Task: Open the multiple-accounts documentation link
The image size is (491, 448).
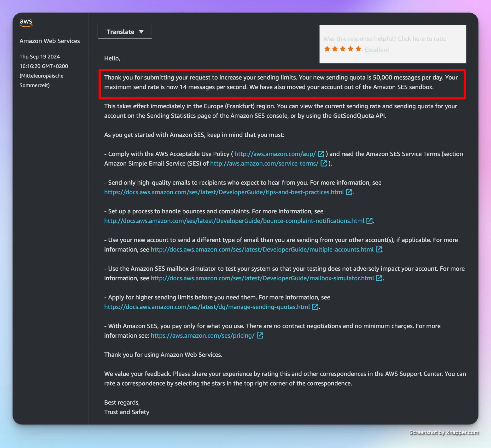Action: 262,249
